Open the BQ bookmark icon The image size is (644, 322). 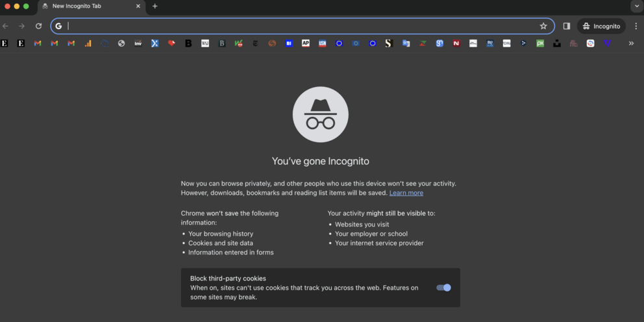coord(489,43)
